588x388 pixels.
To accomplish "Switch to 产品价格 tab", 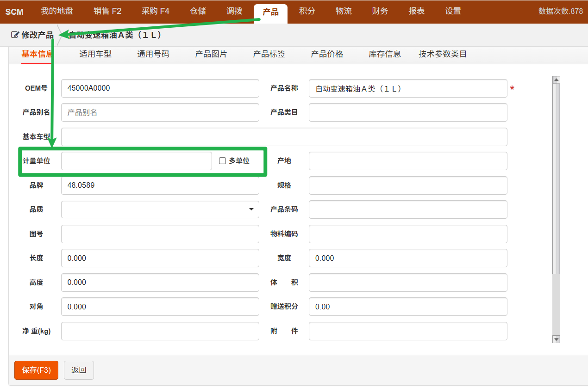I will (x=327, y=54).
